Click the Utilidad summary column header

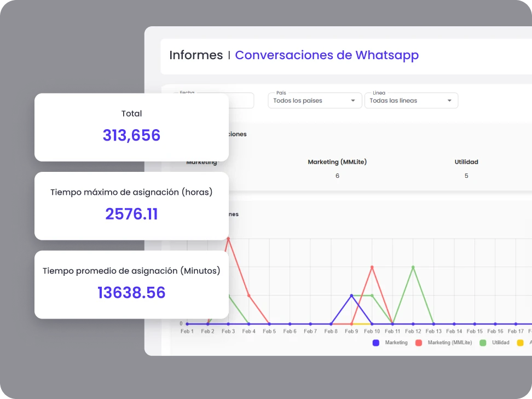coord(466,162)
